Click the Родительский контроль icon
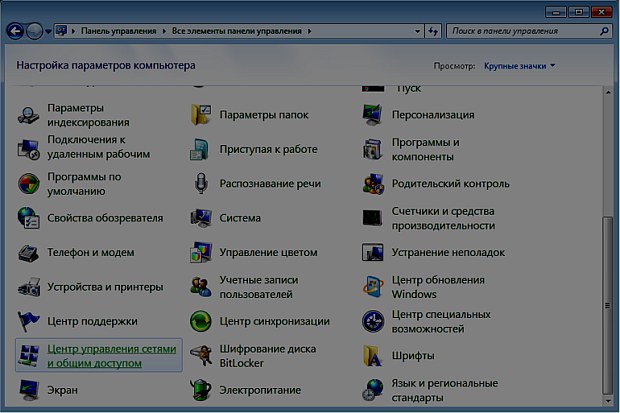 373,184
